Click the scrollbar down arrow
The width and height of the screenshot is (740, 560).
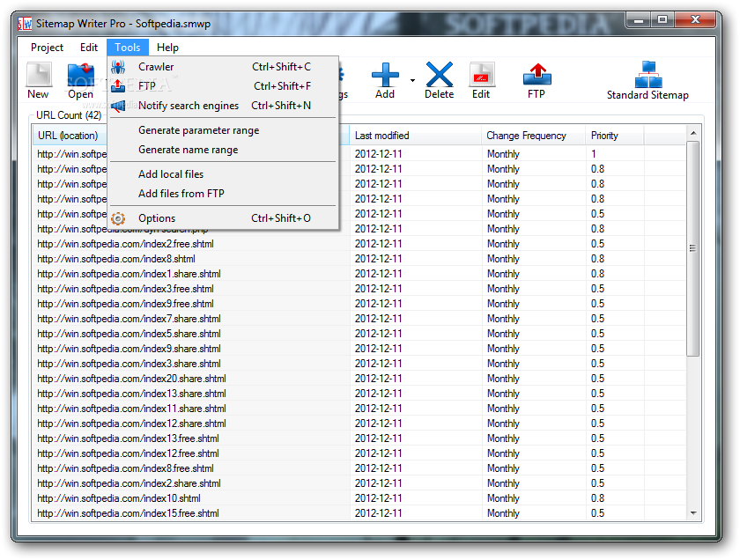[693, 512]
